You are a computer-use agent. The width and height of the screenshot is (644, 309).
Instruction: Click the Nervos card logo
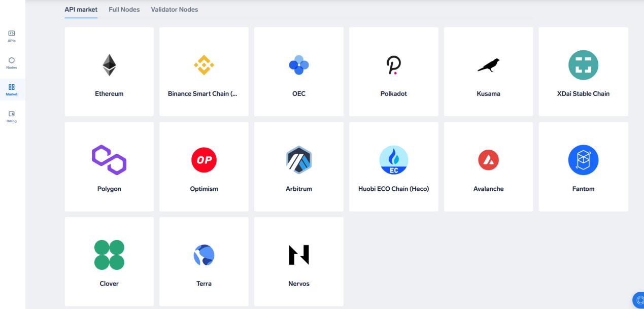(x=298, y=255)
